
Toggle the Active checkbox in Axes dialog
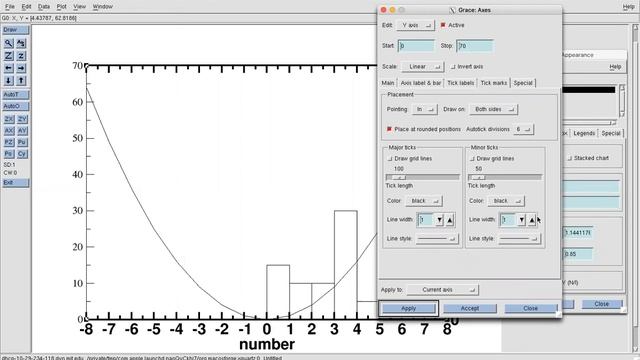coord(443,25)
